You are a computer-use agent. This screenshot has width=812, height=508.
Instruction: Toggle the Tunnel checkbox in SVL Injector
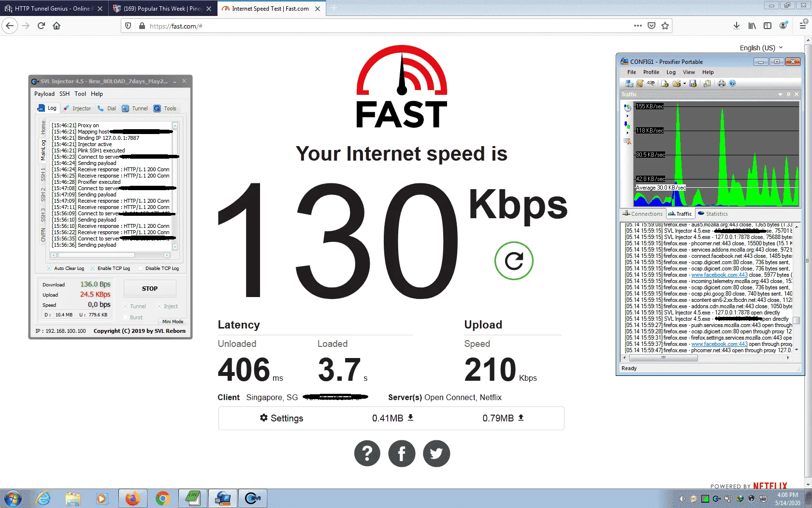[125, 306]
